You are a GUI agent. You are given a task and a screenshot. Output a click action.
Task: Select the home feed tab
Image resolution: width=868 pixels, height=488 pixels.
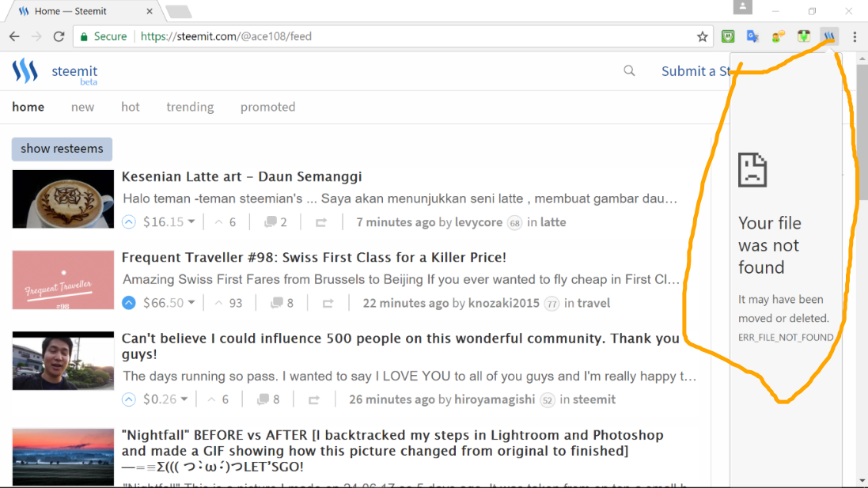point(28,107)
